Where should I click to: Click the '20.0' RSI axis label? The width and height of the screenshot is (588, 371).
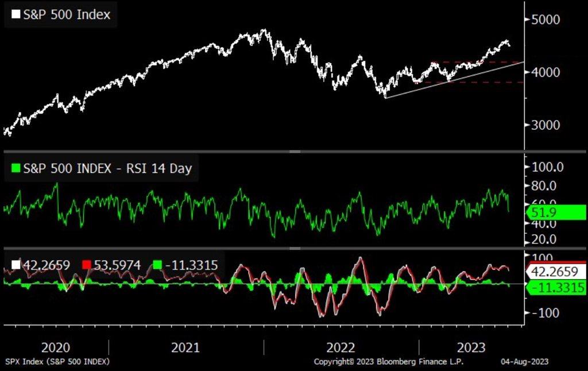[544, 239]
